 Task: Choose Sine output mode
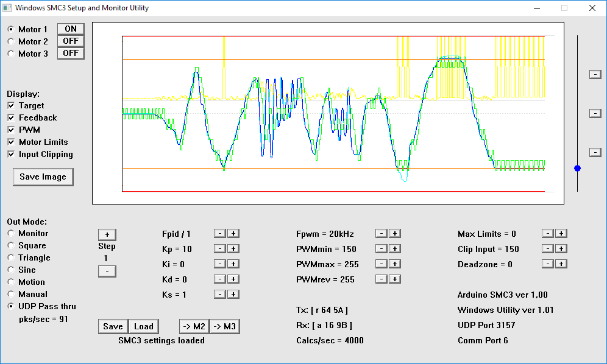(x=11, y=270)
